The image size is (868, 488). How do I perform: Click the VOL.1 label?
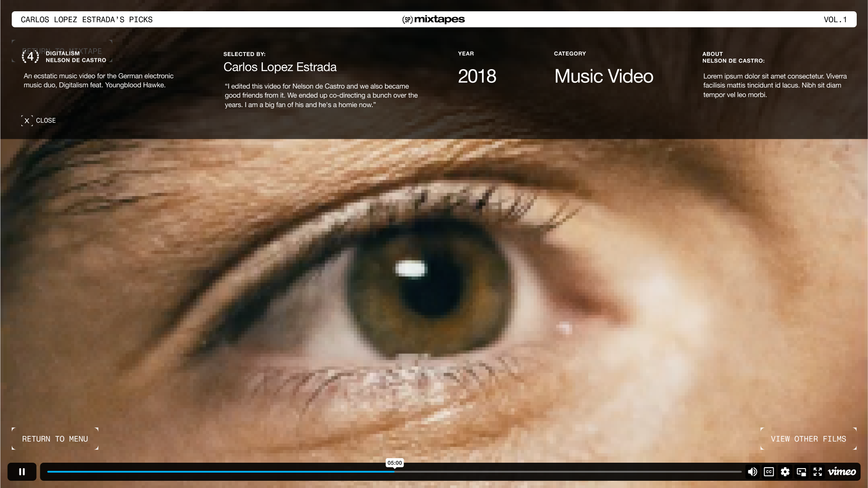click(835, 19)
